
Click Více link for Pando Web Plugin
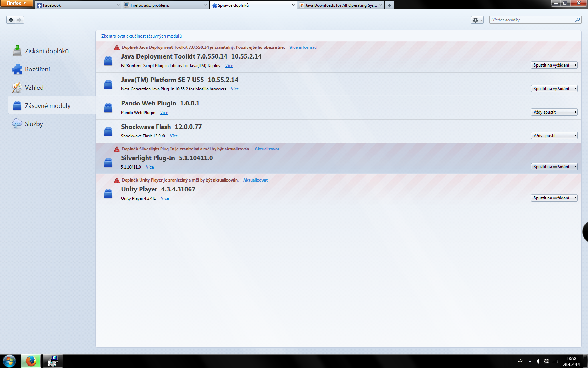[x=164, y=113]
